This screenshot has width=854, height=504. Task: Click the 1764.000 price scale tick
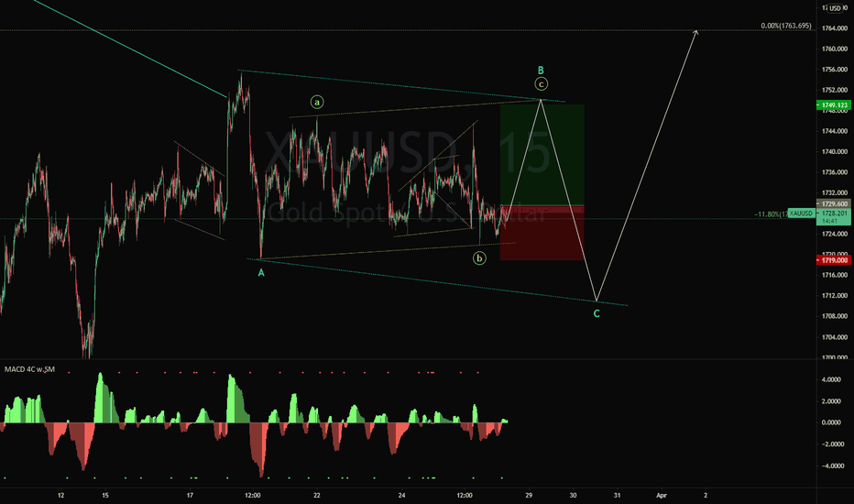835,28
